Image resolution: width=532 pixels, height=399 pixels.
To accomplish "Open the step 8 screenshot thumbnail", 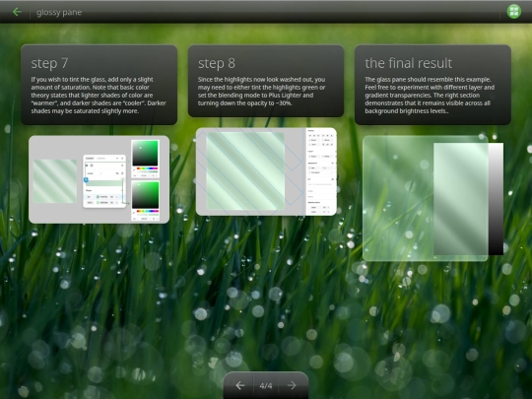I will [x=266, y=171].
